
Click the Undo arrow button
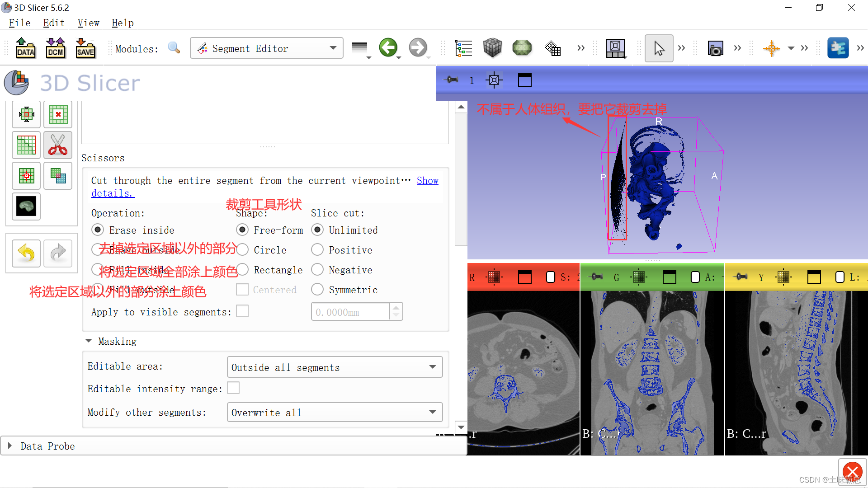pyautogui.click(x=26, y=253)
